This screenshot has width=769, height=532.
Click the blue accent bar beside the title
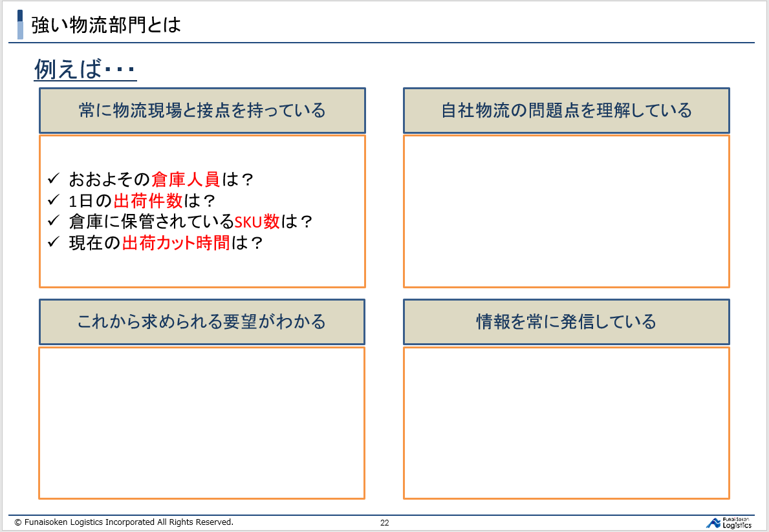[20, 24]
